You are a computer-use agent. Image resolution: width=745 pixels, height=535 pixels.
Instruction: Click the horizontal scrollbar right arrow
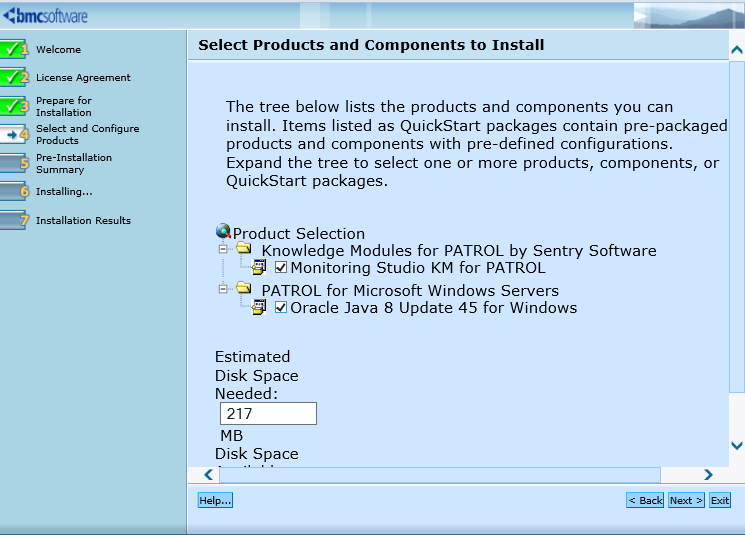pyautogui.click(x=708, y=474)
